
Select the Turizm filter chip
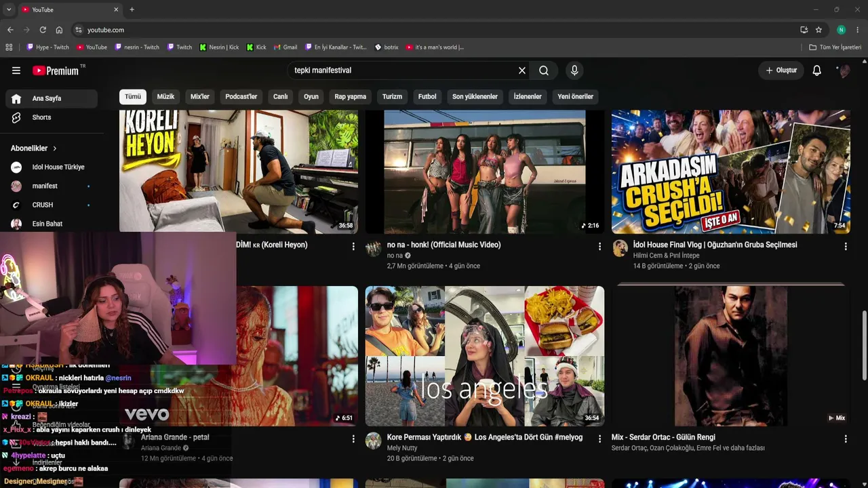(x=392, y=96)
